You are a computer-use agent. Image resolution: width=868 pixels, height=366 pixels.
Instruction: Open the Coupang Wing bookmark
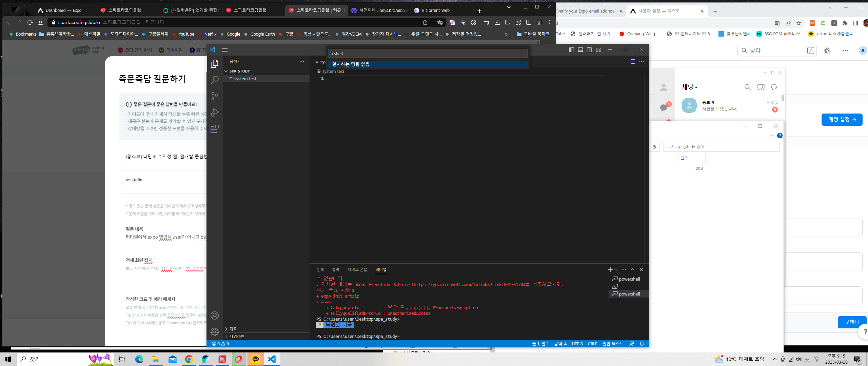click(x=640, y=34)
